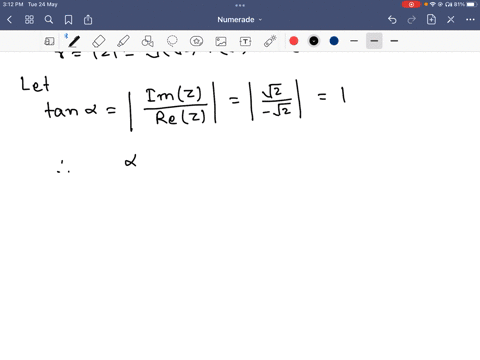Open the Elements sticker tool

coord(196,41)
